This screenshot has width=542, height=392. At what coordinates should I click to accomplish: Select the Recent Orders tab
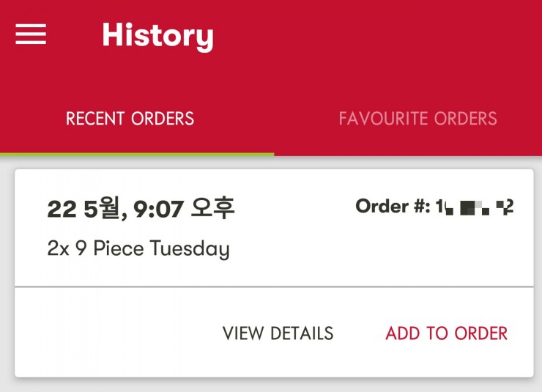130,119
